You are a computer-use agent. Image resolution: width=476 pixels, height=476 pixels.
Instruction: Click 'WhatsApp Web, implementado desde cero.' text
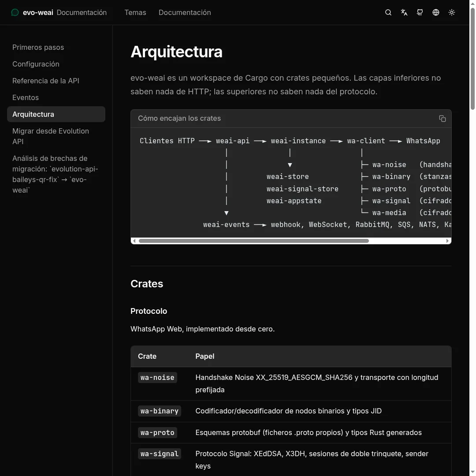(x=202, y=329)
